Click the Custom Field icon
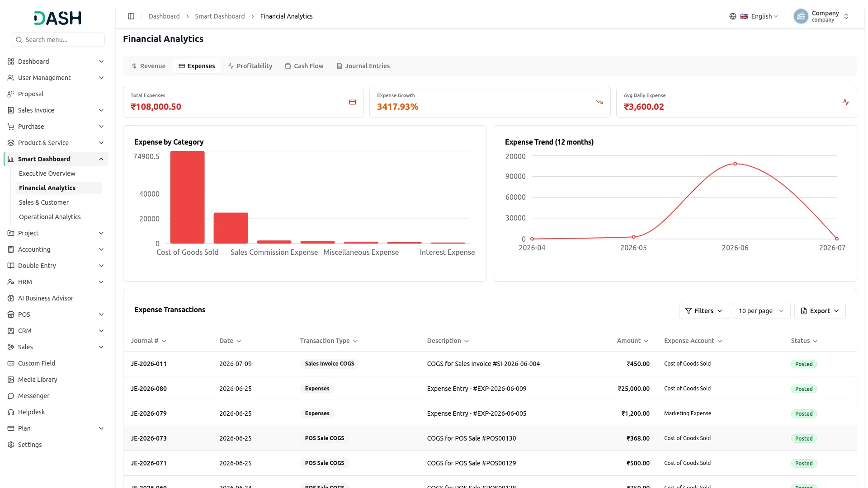This screenshot has height=488, width=868. pyautogui.click(x=11, y=363)
